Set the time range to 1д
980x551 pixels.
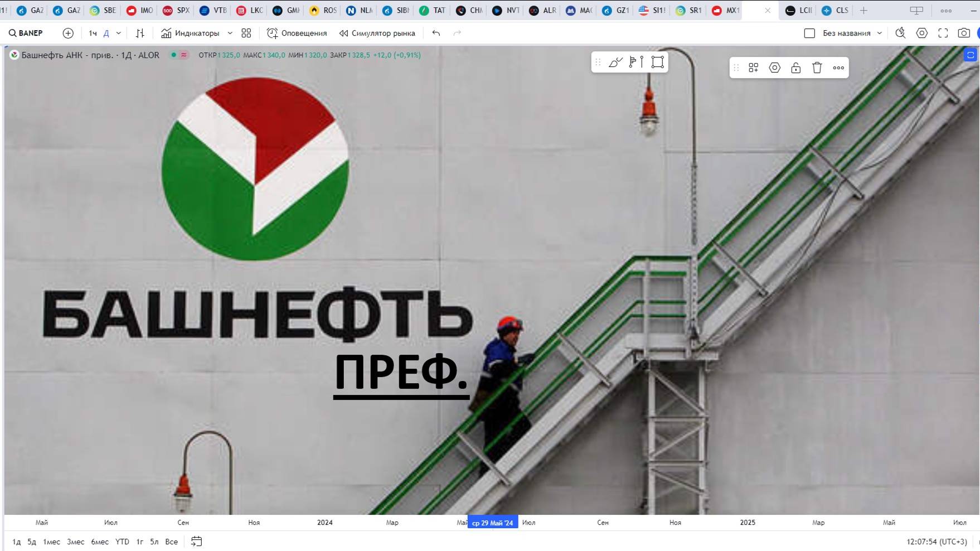pyautogui.click(x=17, y=542)
